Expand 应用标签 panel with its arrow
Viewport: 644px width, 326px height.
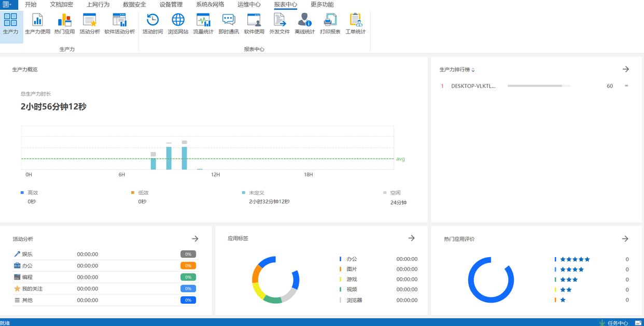411,238
